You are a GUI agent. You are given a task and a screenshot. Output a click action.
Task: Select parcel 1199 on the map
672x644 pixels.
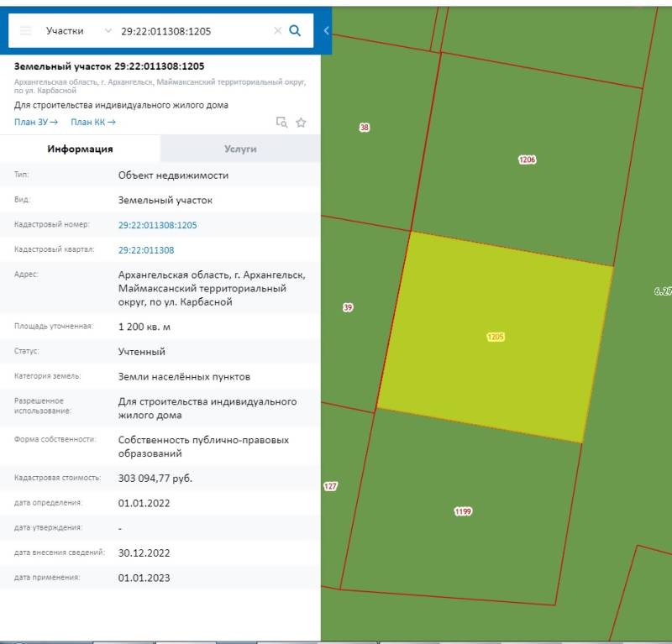(x=462, y=511)
